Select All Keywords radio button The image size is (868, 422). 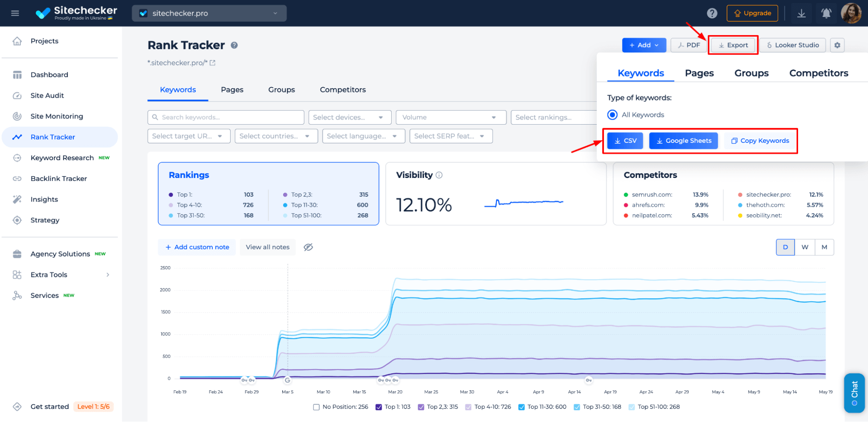pyautogui.click(x=612, y=115)
